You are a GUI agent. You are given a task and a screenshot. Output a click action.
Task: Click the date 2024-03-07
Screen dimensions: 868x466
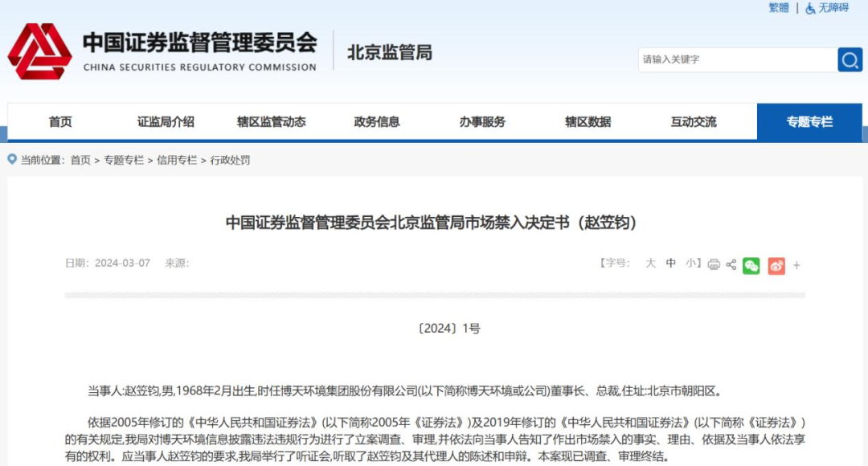pyautogui.click(x=122, y=263)
